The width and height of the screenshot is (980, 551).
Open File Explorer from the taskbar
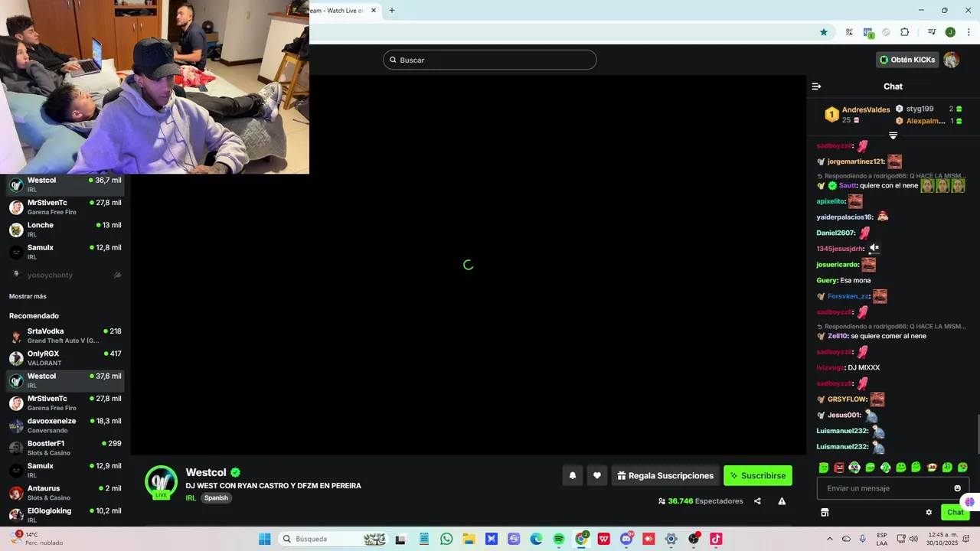(469, 539)
